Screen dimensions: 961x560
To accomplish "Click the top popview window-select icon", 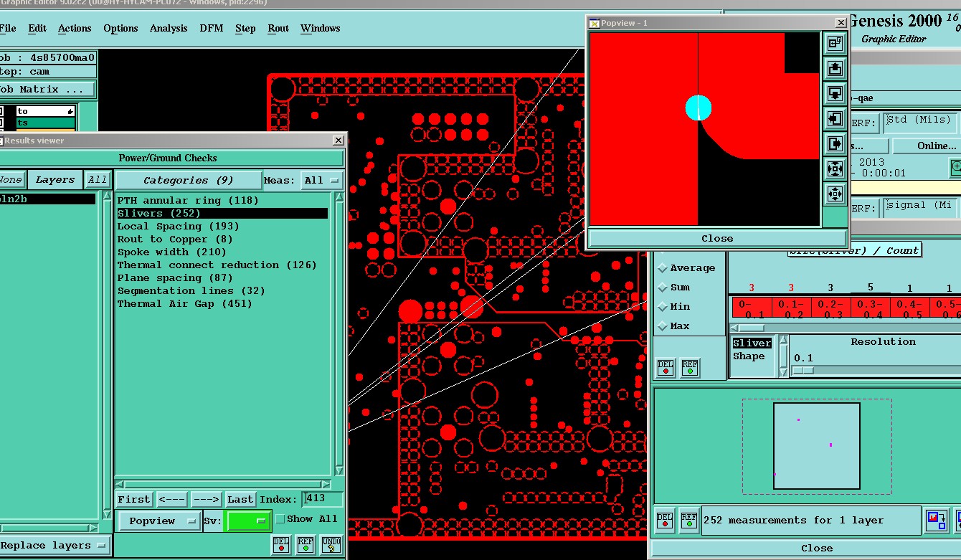I will (835, 43).
